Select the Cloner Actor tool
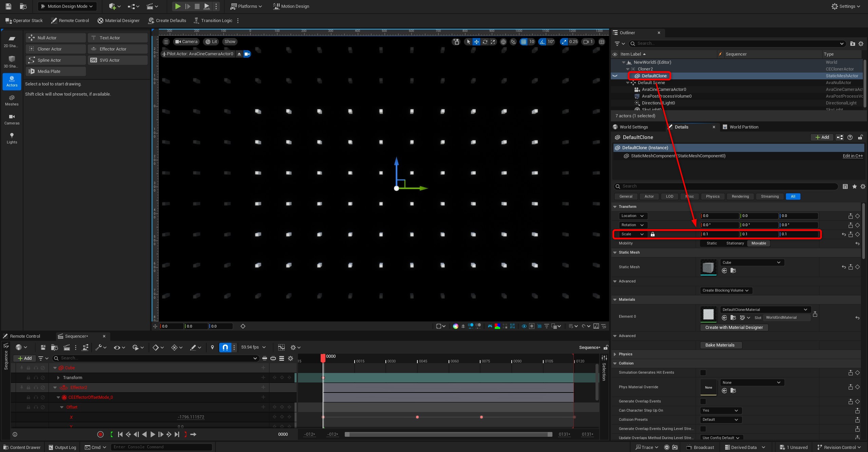The image size is (868, 452). pos(56,49)
